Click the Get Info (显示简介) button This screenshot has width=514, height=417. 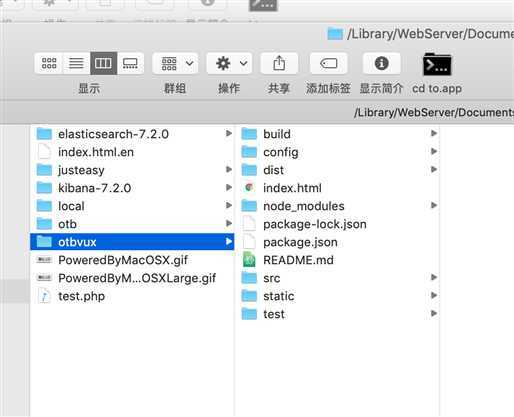pyautogui.click(x=382, y=63)
